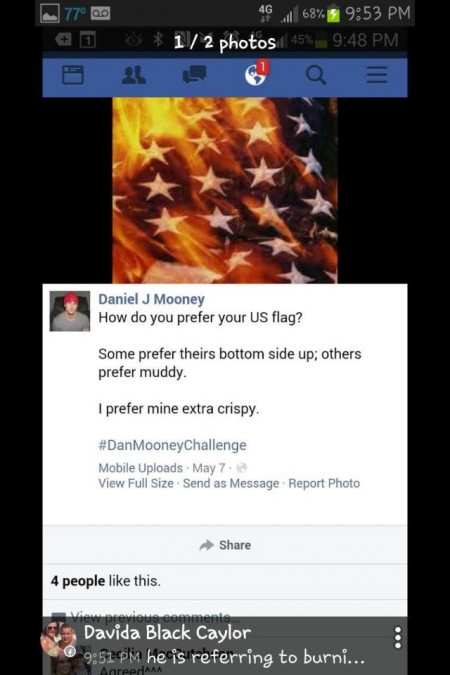Viewport: 450px width, 675px height.
Task: Tap the voicemail icon in status bar
Action: [x=100, y=13]
